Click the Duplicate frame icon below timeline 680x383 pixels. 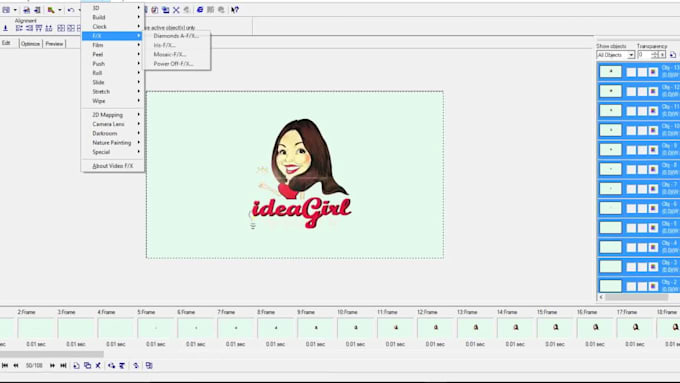pos(87,366)
